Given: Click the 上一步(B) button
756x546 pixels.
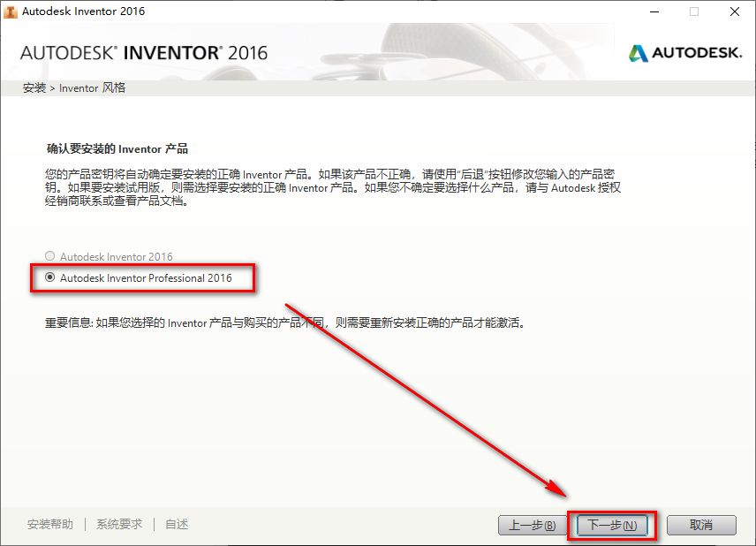Looking at the screenshot, I should [530, 523].
